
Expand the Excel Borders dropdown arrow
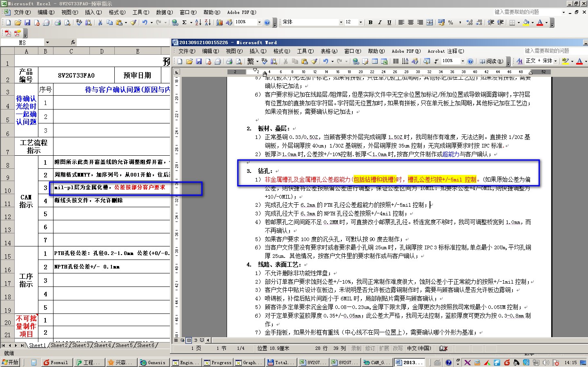(519, 22)
